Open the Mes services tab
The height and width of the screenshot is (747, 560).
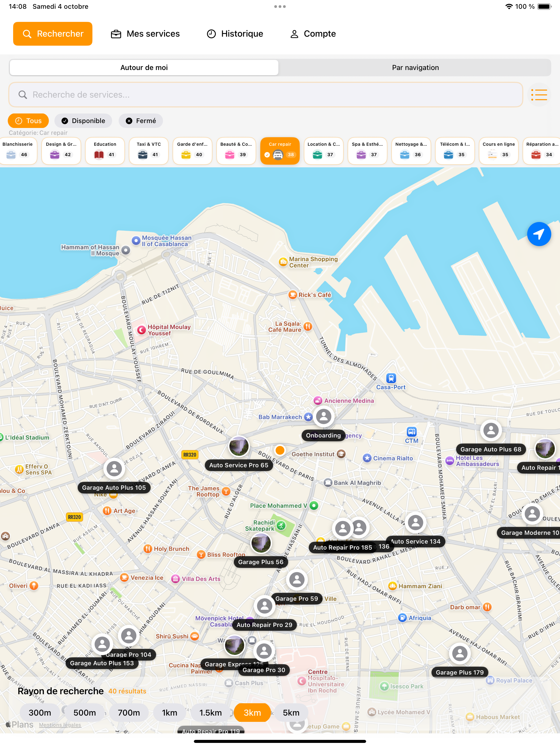coord(145,34)
